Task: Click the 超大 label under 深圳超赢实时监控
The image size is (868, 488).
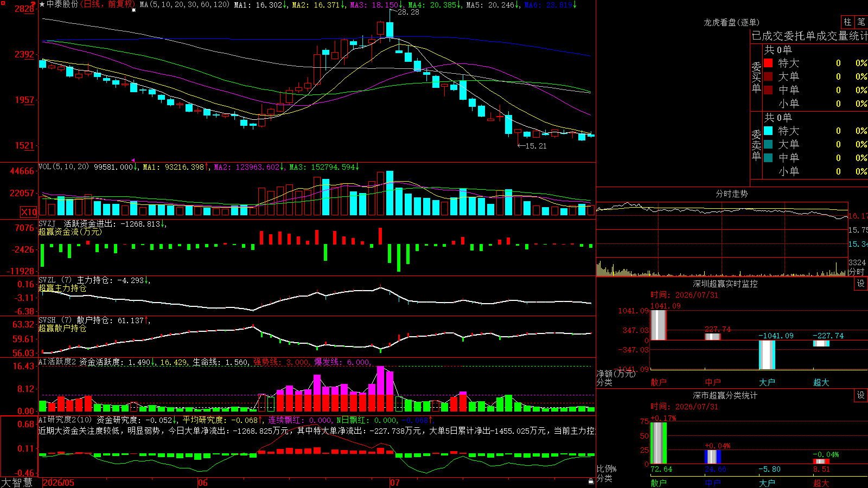Action: [x=821, y=382]
